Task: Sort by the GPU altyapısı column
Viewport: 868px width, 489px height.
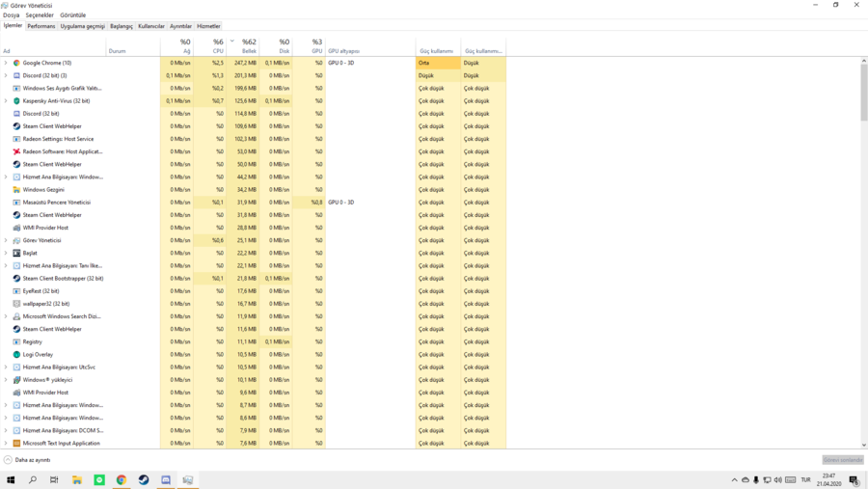Action: tap(370, 46)
